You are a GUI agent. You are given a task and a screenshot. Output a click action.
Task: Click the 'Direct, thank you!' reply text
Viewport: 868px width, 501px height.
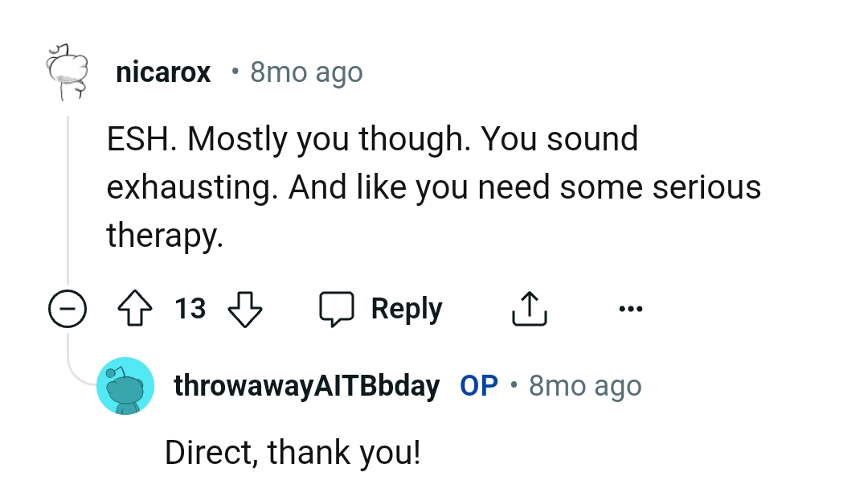[x=293, y=452]
